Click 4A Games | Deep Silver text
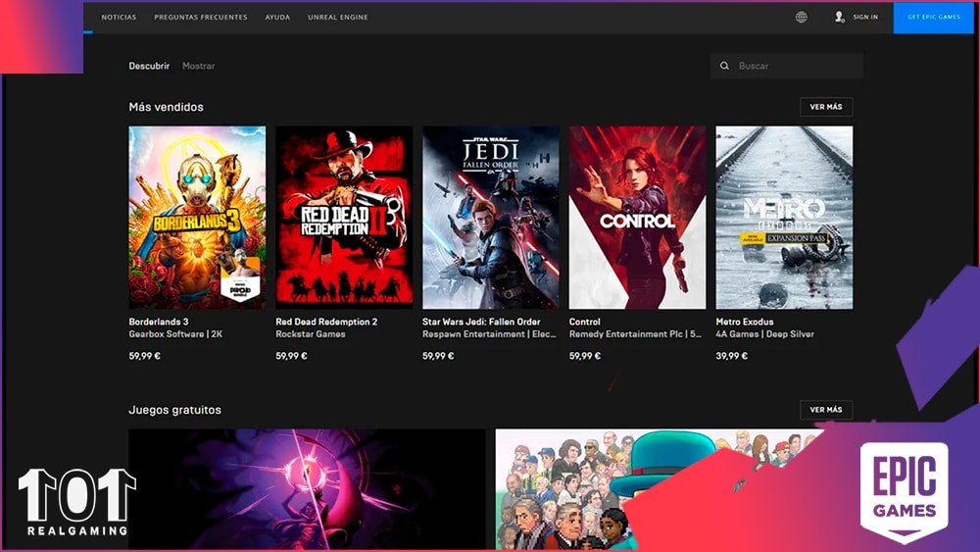The width and height of the screenshot is (980, 552). tap(765, 333)
